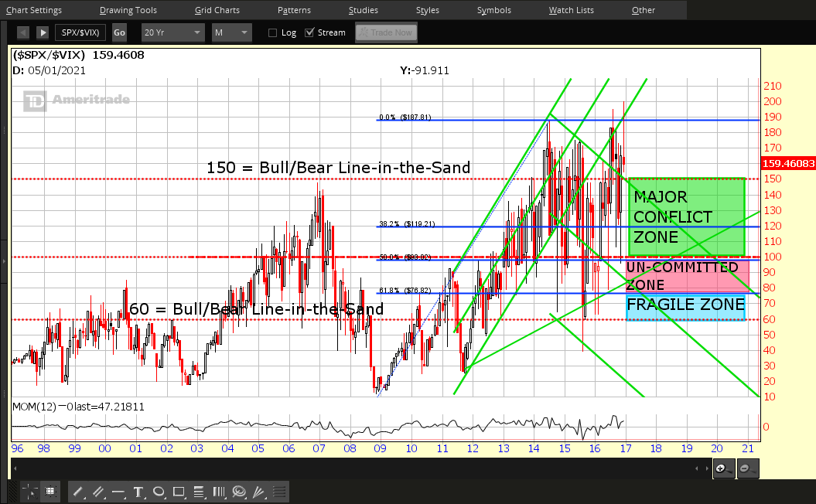Click the 61.8% ($76.82) Fibonacci label

point(405,291)
